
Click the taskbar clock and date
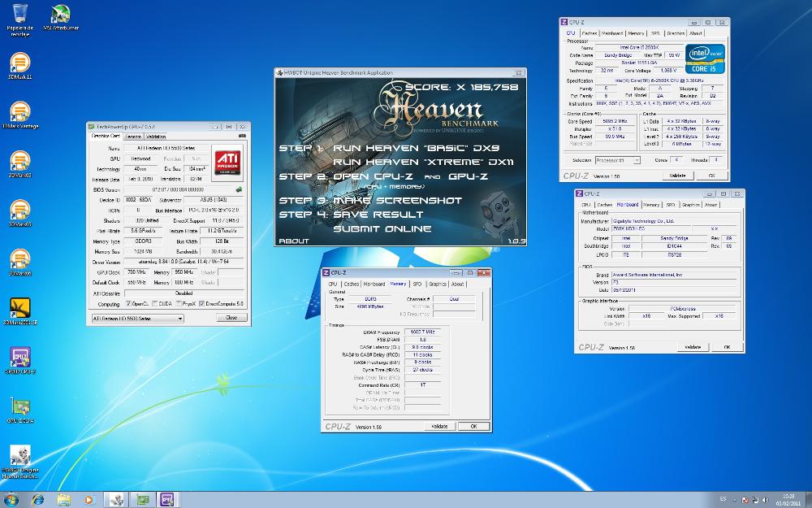pos(788,500)
